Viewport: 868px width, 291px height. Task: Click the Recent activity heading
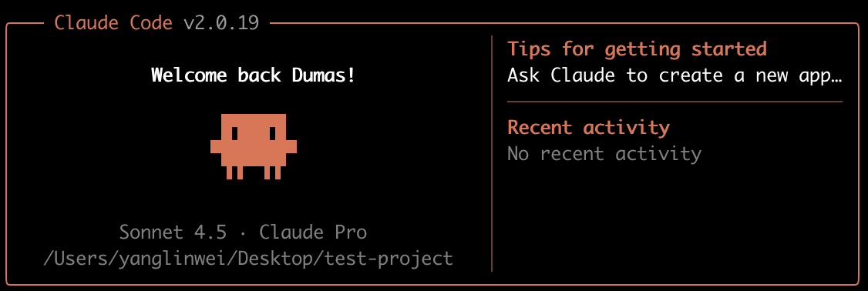pos(588,128)
